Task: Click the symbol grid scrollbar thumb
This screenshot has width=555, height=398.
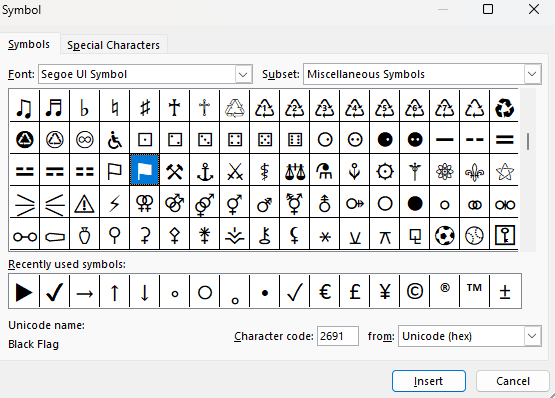Action: point(528,141)
